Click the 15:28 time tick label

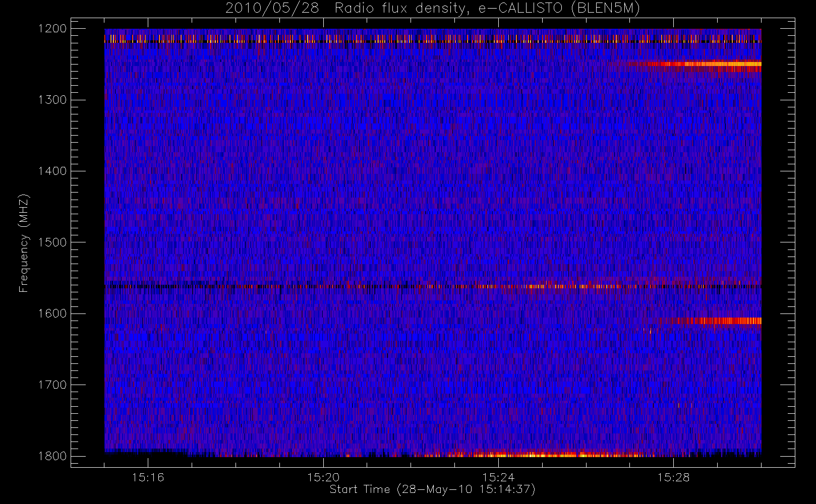point(673,477)
